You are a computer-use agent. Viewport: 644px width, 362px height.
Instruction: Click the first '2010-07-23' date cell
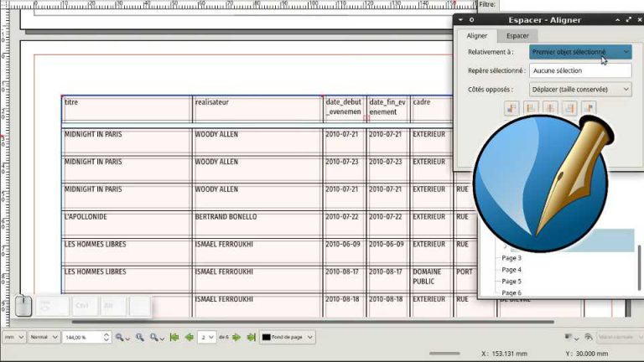click(344, 169)
